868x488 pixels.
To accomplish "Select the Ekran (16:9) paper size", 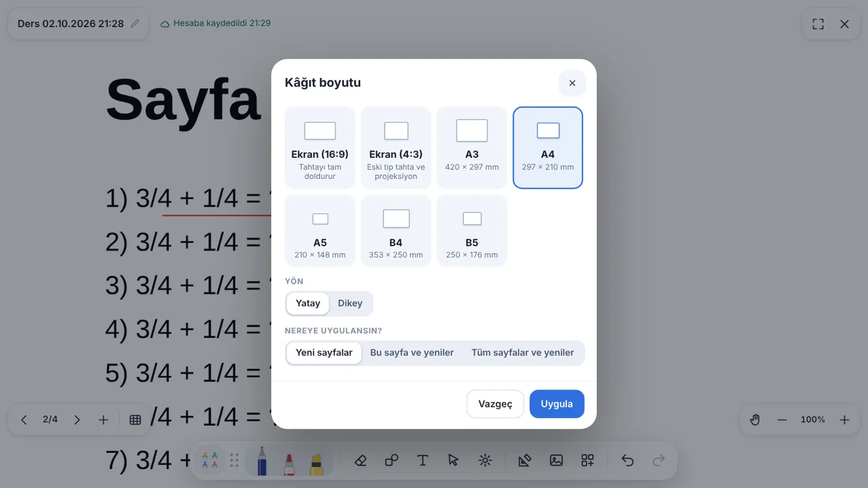I will click(x=320, y=148).
